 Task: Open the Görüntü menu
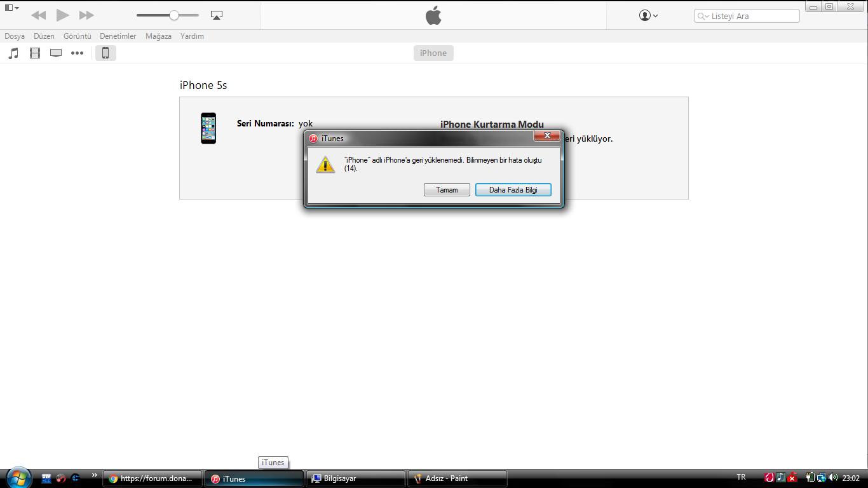click(78, 36)
